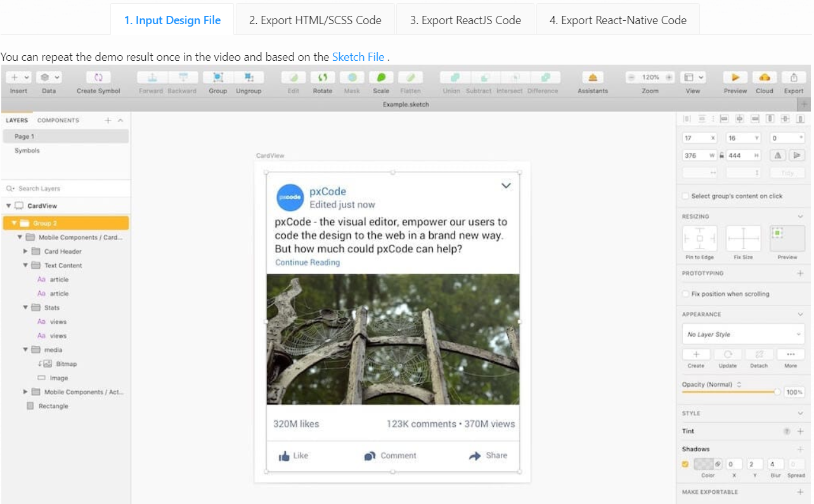Start Preview with the play icon
814x504 pixels.
(735, 77)
